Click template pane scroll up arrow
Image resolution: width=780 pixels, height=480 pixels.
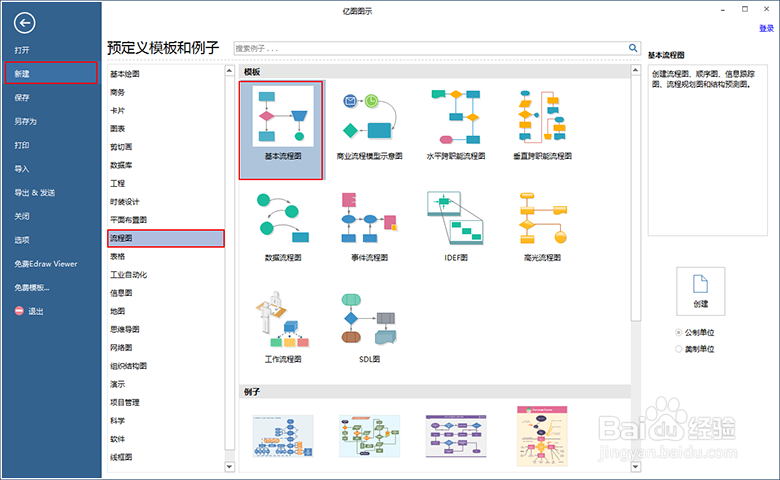(x=635, y=71)
